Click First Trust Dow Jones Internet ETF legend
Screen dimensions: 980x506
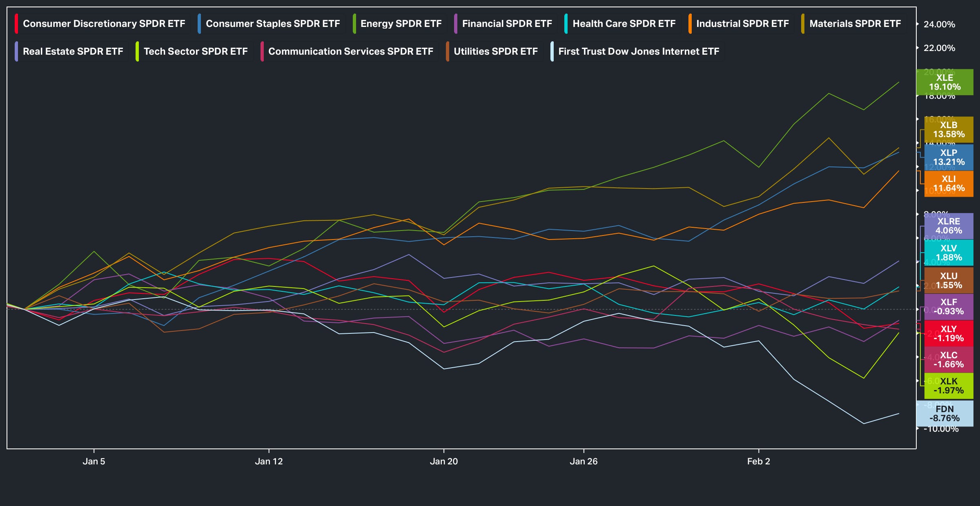638,51
